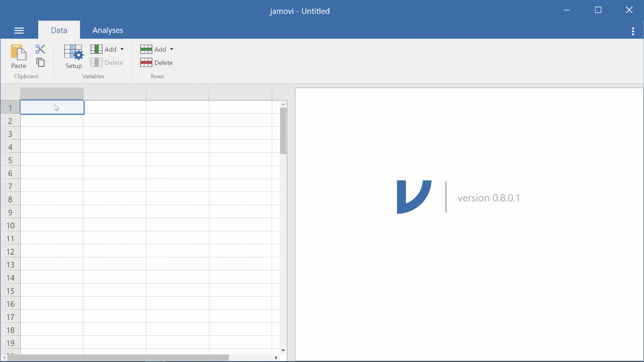The width and height of the screenshot is (644, 362).
Task: Add a row using Rows Add
Action: pyautogui.click(x=153, y=49)
